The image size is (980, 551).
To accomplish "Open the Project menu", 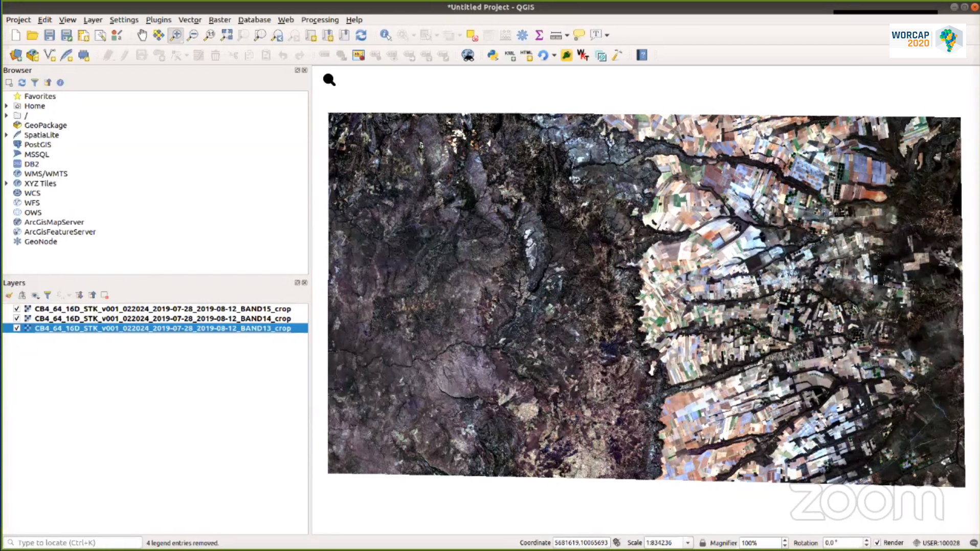I will pyautogui.click(x=18, y=19).
